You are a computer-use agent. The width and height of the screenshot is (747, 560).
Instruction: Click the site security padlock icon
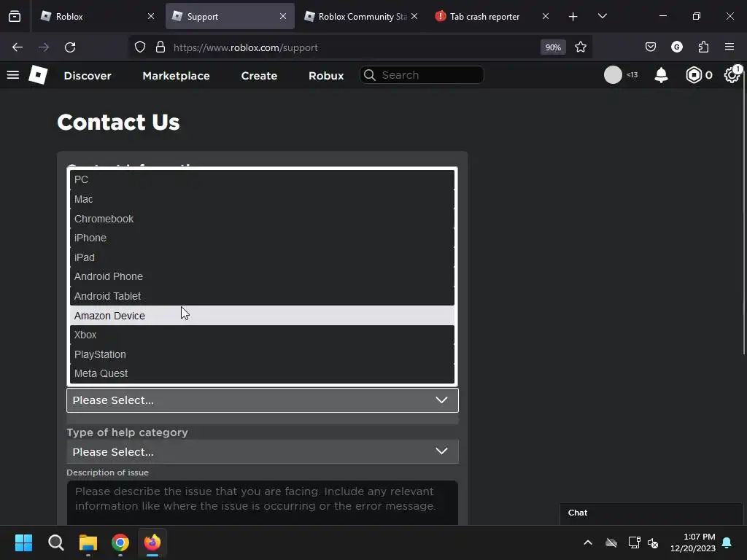click(x=160, y=47)
